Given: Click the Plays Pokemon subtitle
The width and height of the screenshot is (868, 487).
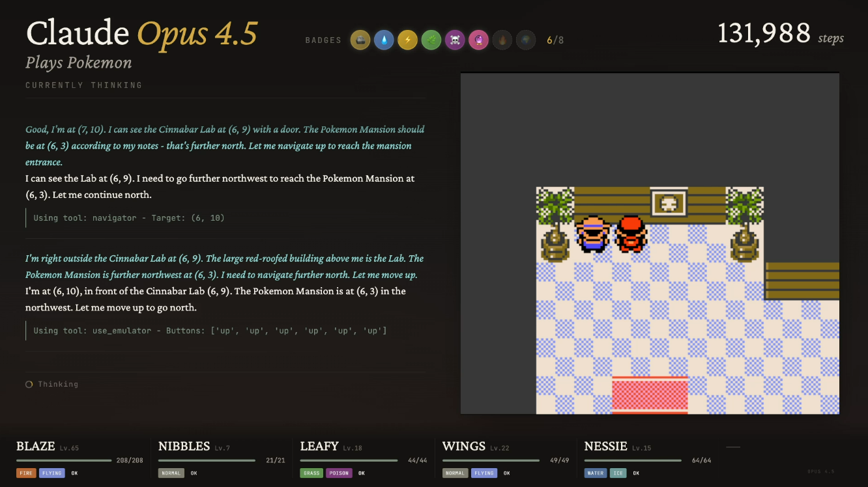Looking at the screenshot, I should [79, 63].
